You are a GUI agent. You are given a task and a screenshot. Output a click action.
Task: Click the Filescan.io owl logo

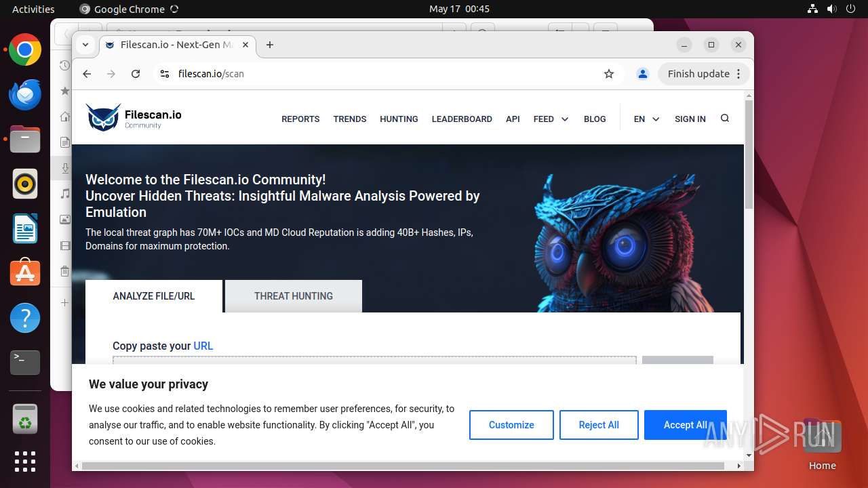click(x=134, y=118)
